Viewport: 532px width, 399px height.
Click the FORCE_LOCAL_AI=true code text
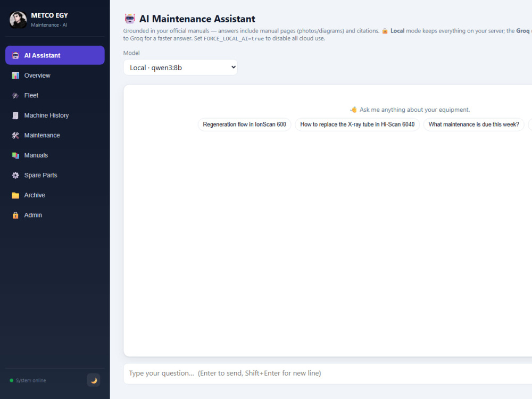(x=234, y=39)
